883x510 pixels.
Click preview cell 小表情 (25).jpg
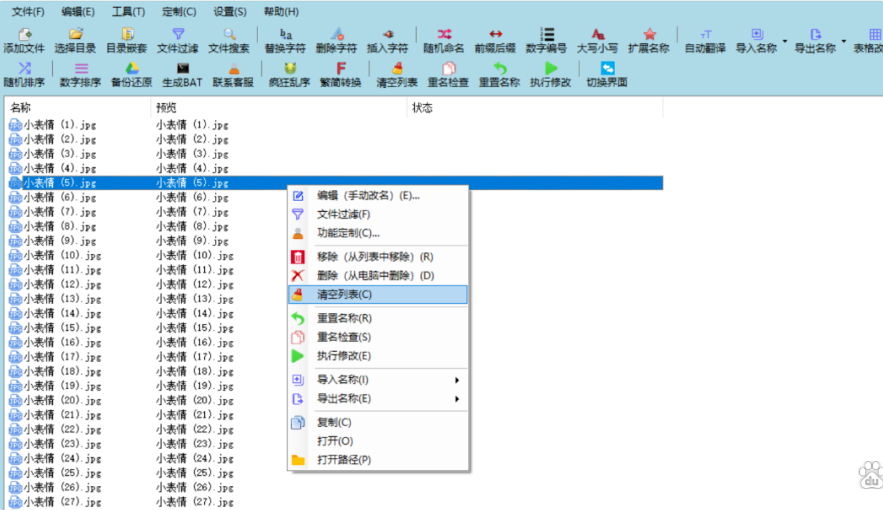point(194,473)
